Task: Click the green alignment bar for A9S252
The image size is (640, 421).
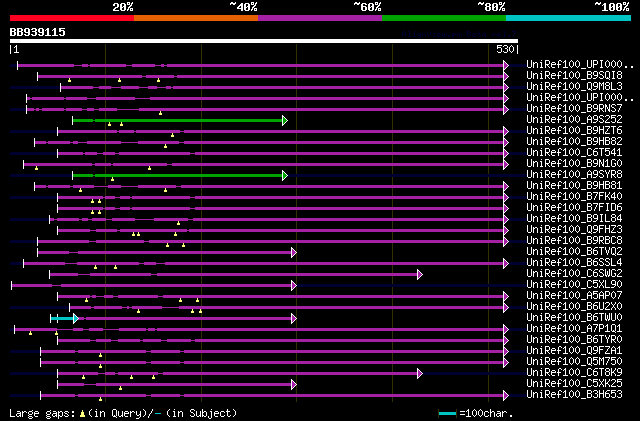Action: 180,120
